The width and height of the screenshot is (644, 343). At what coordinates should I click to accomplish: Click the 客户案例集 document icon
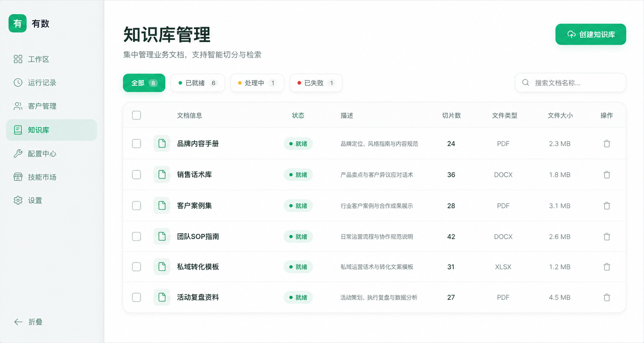pos(162,206)
